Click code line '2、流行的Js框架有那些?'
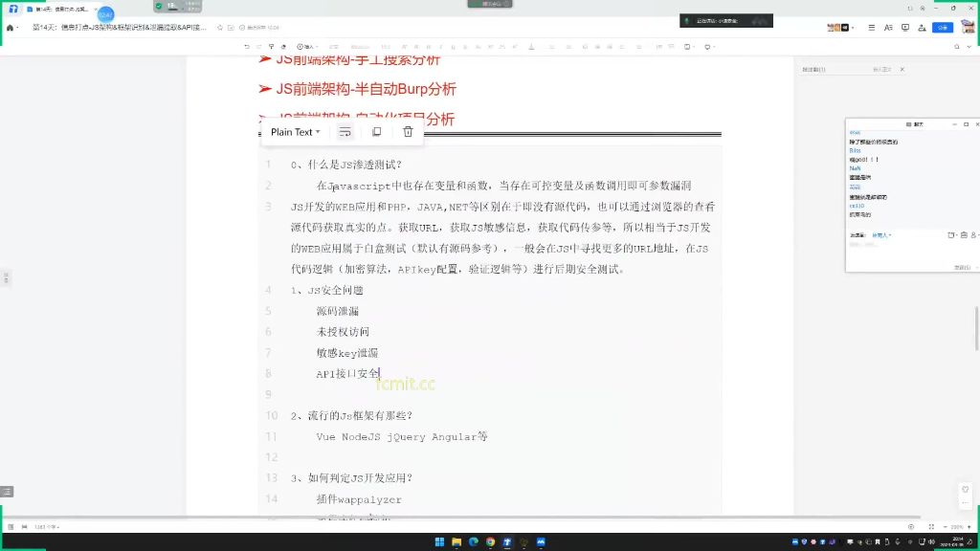This screenshot has width=980, height=551. (351, 415)
